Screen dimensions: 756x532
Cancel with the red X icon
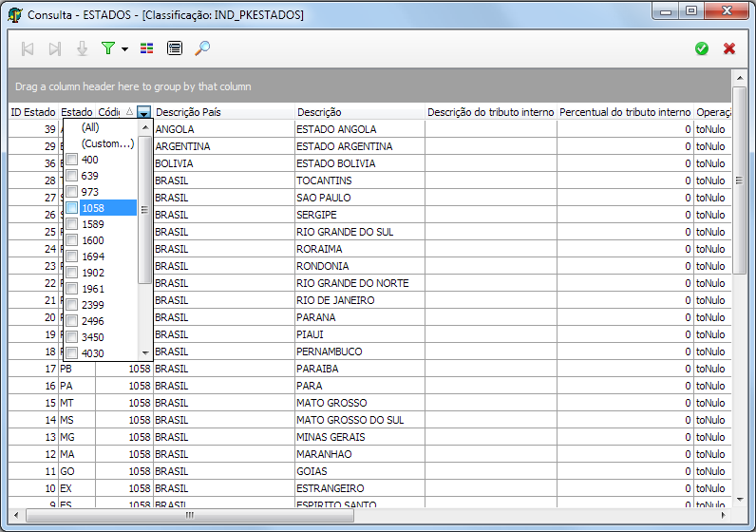729,48
